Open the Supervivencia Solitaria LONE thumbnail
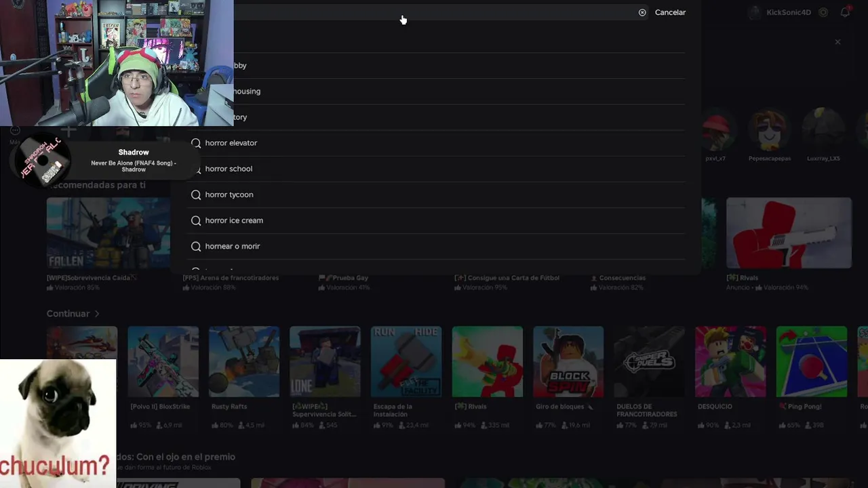The width and height of the screenshot is (868, 488). pos(325,362)
